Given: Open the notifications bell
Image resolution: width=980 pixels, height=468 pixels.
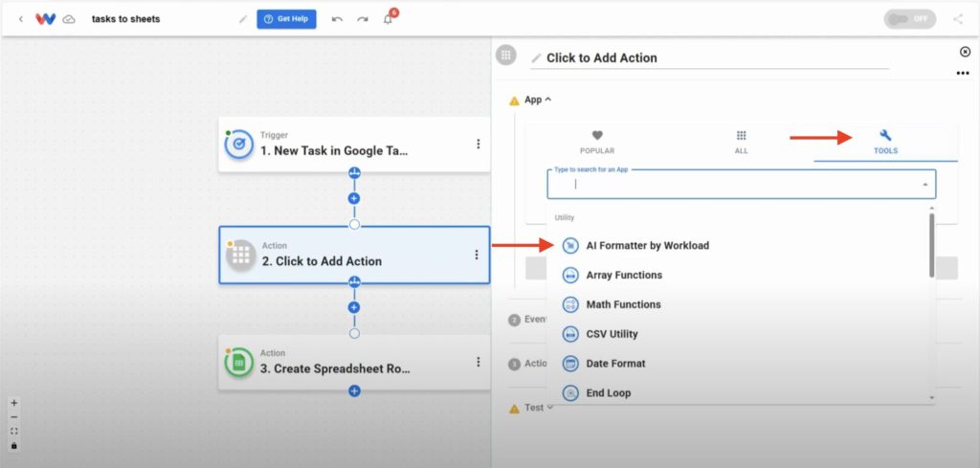Looking at the screenshot, I should pos(388,19).
